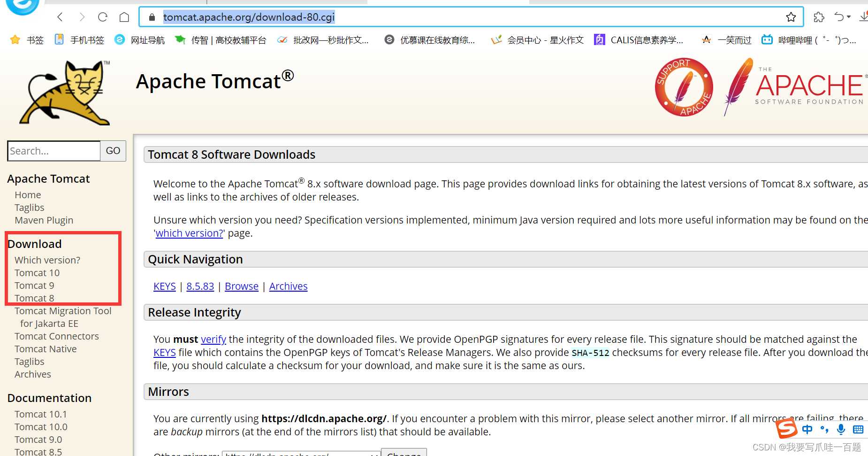Click the address bar URL field

coord(471,17)
